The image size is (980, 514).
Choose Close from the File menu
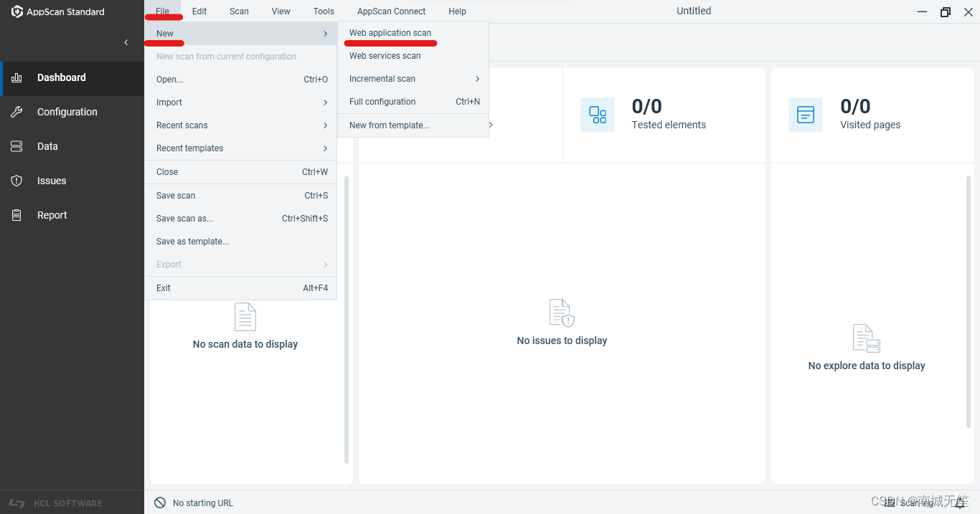pyautogui.click(x=241, y=172)
